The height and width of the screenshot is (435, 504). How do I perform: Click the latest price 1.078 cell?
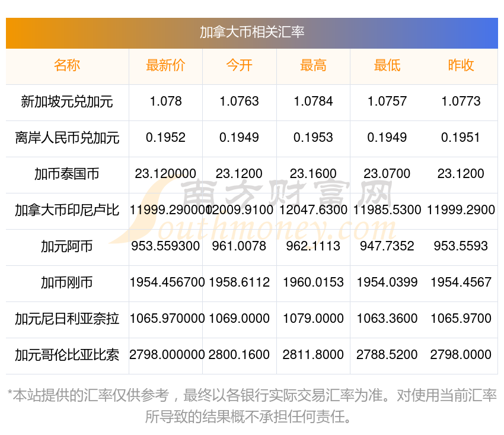point(165,101)
